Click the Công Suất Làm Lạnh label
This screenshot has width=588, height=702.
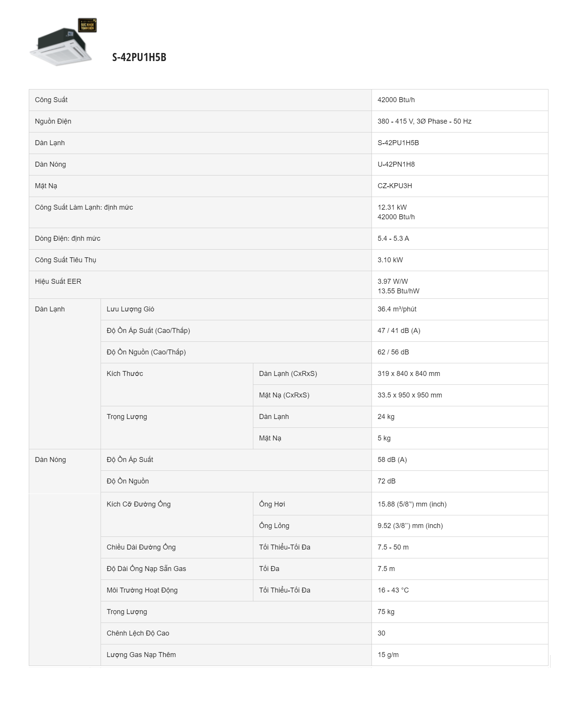click(x=84, y=207)
